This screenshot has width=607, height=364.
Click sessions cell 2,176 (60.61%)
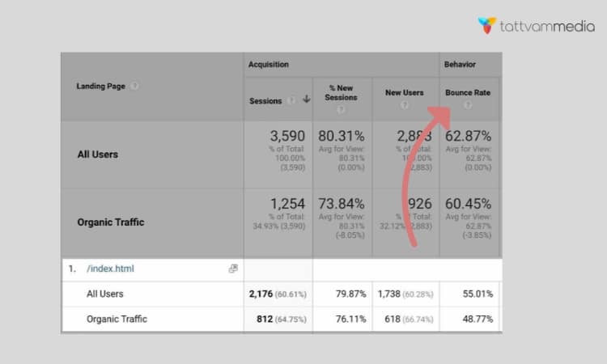pyautogui.click(x=278, y=294)
